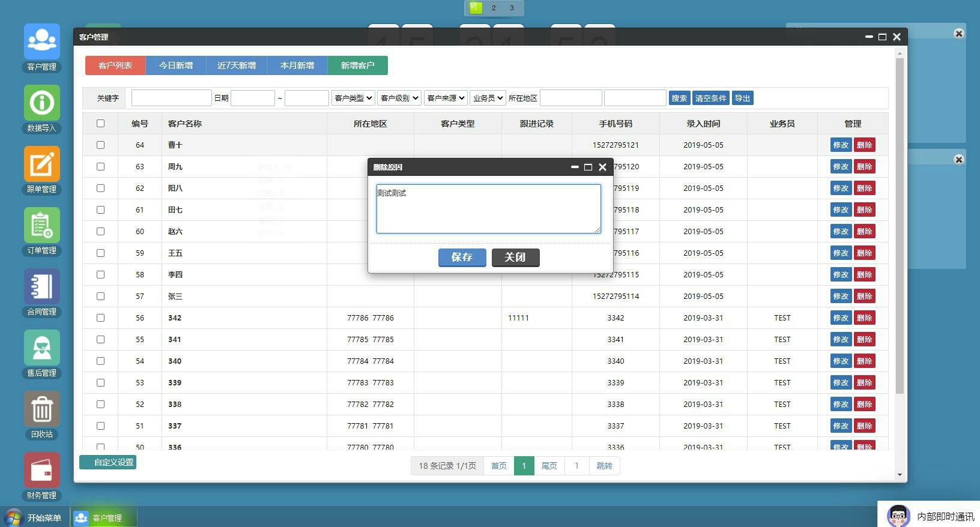Click the 关闭 button in the dialog
This screenshot has width=980, height=527.
click(x=515, y=257)
